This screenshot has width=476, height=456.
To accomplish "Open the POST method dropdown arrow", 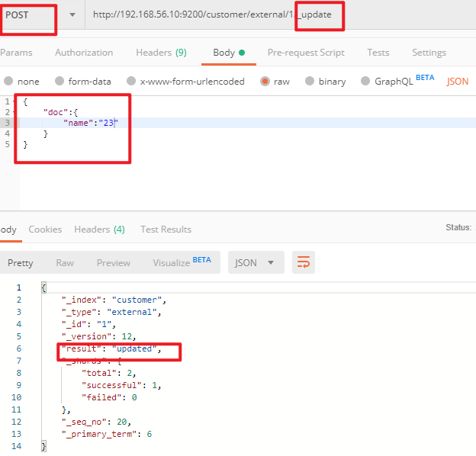I will pos(72,14).
